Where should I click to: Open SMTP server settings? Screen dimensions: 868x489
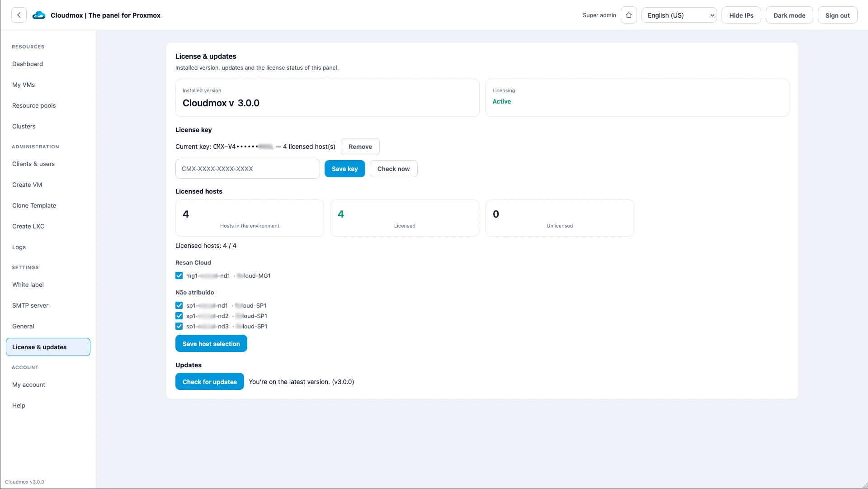[x=48, y=305]
